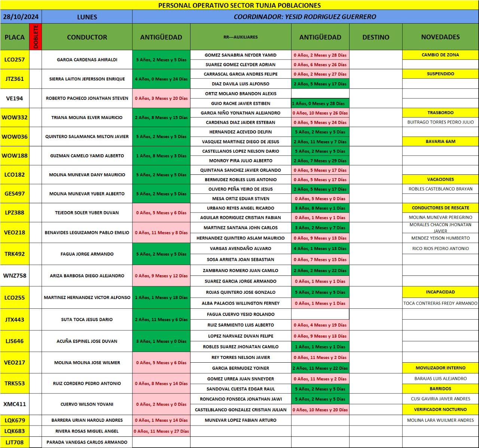Click conductor MOLINA MUNEVAR DANY MAURICIO
The width and height of the screenshot is (479, 448).
pyautogui.click(x=87, y=175)
